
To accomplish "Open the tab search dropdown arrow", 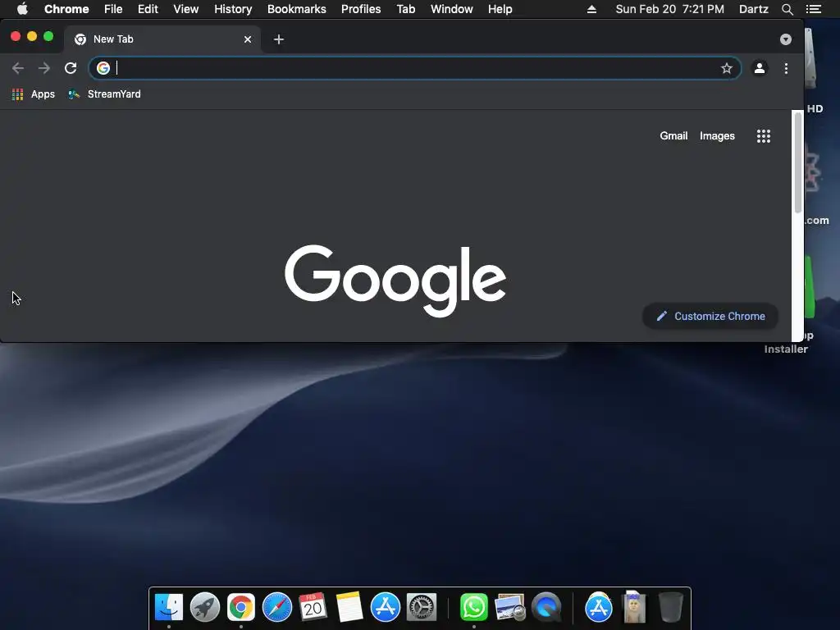I will (x=785, y=39).
